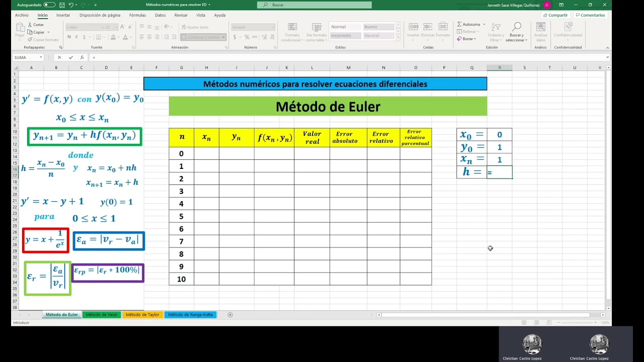Click the insert function fx icon

click(82, 57)
